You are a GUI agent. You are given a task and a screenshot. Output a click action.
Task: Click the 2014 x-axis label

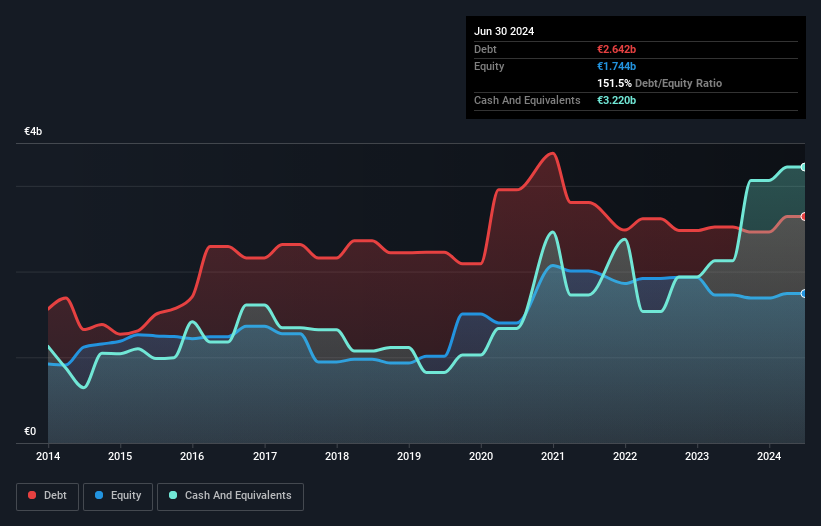coord(47,457)
